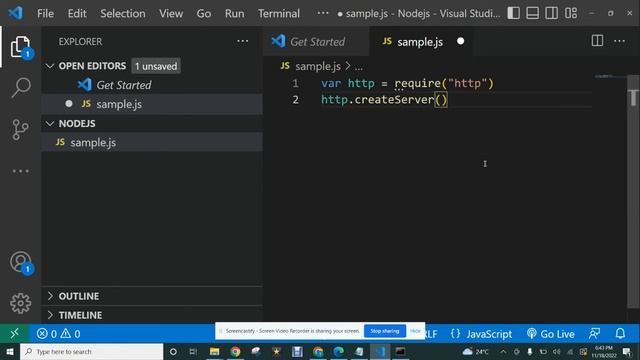640x360 pixels.
Task: Click the Type here to search box
Action: point(91,351)
